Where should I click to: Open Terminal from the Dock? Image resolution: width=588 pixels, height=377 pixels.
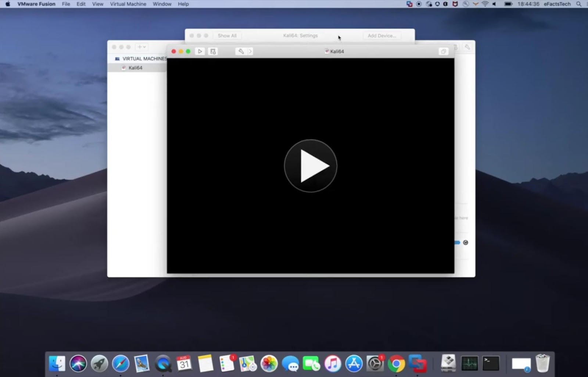tap(491, 363)
